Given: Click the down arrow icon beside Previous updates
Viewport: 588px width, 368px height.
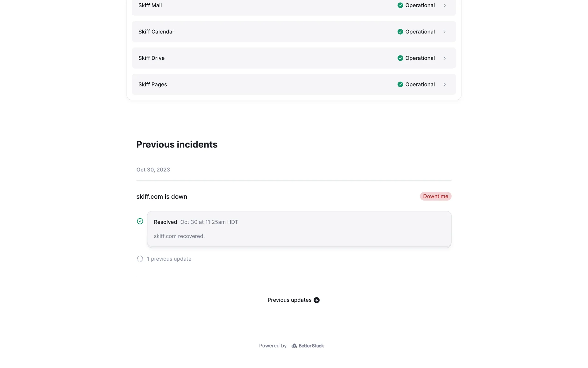Looking at the screenshot, I should (317, 300).
